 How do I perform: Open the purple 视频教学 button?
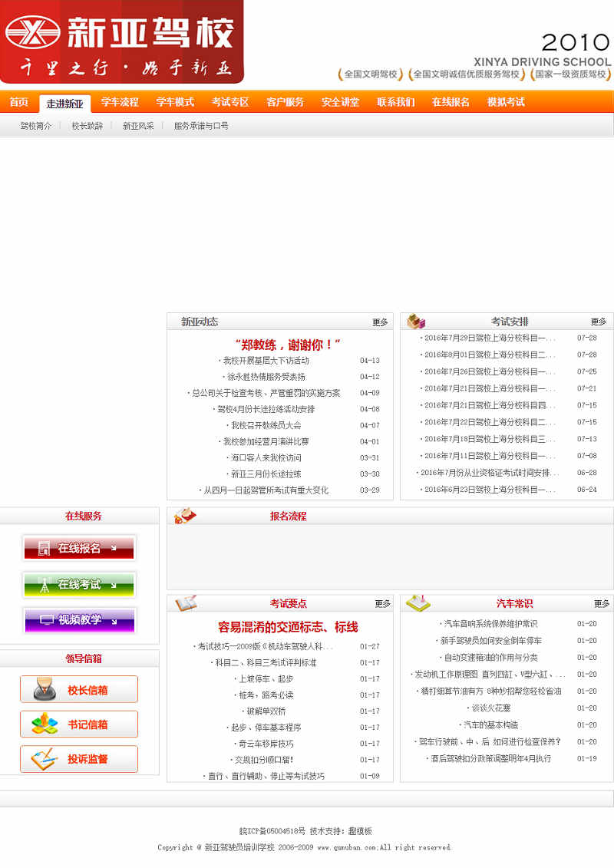tap(79, 620)
